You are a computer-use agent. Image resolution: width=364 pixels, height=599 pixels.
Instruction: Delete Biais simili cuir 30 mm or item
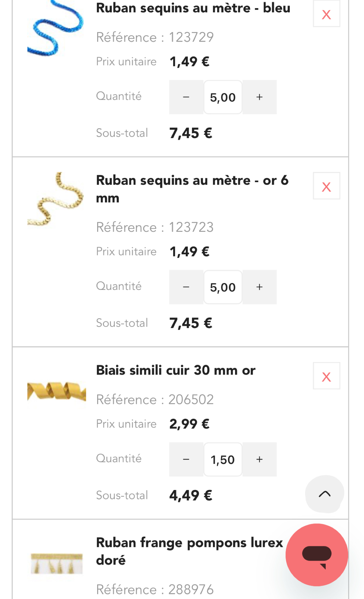click(326, 376)
